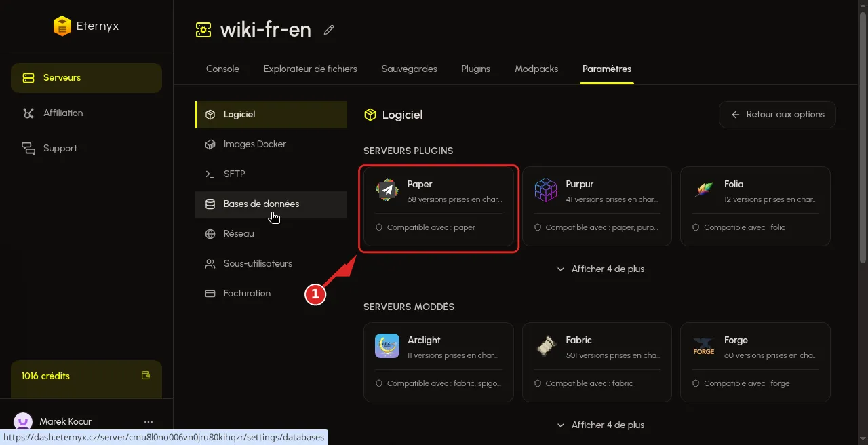868x445 pixels.
Task: Click the Retour aux options button
Action: pyautogui.click(x=777, y=115)
